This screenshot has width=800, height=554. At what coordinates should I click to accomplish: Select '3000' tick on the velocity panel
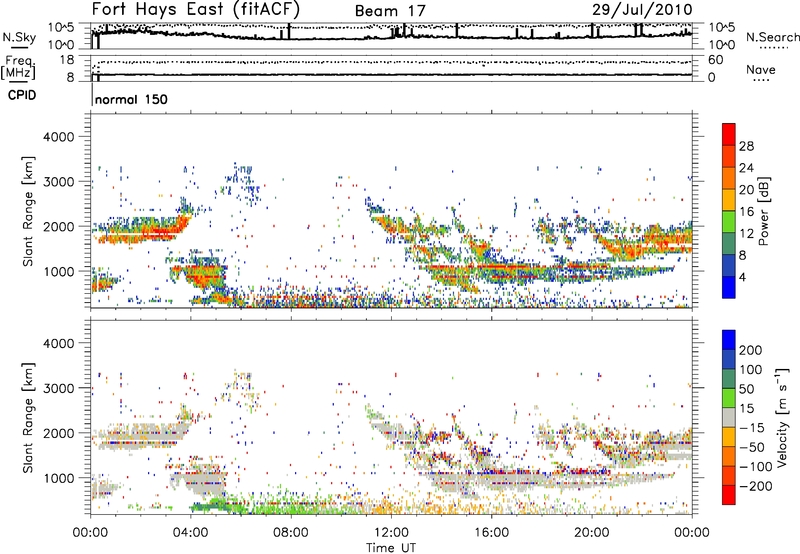(x=58, y=388)
